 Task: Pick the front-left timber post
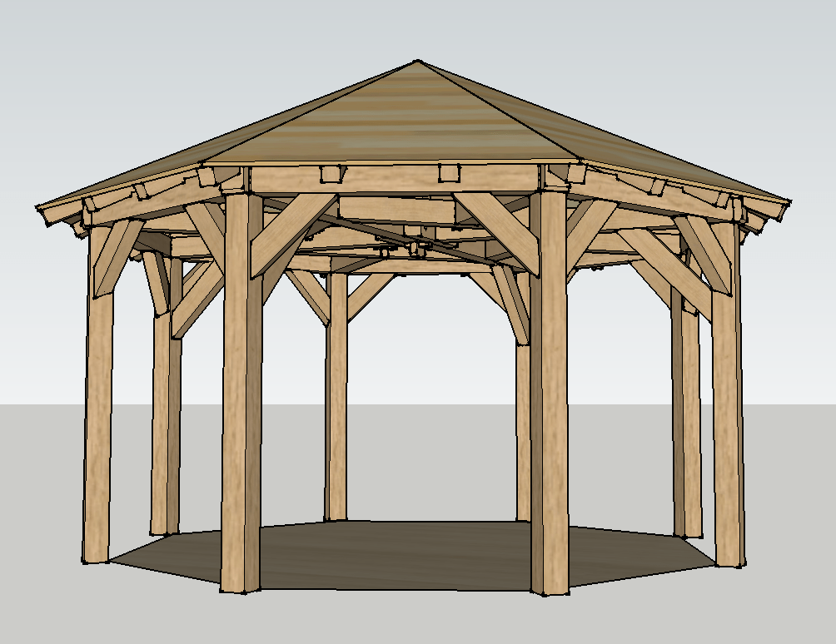241,392
